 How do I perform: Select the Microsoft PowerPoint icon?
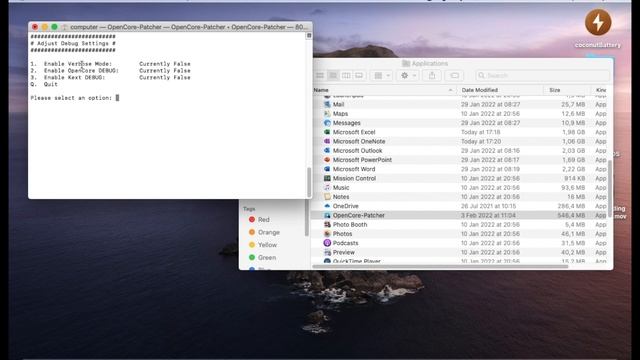point(327,160)
